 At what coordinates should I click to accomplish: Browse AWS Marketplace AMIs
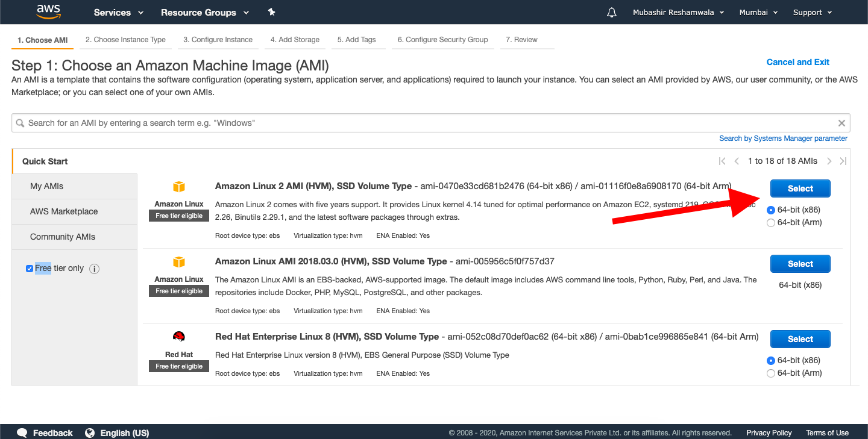click(75, 212)
